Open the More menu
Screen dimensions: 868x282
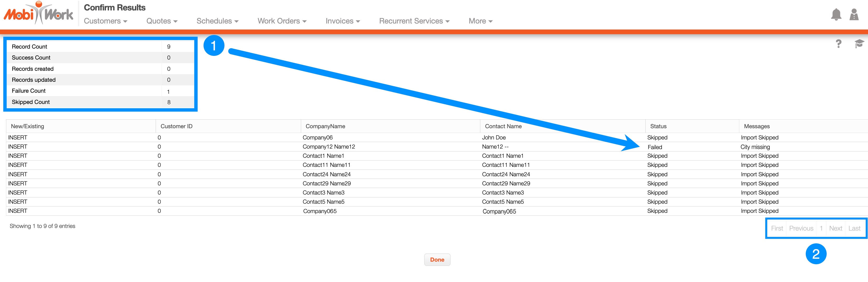click(481, 21)
